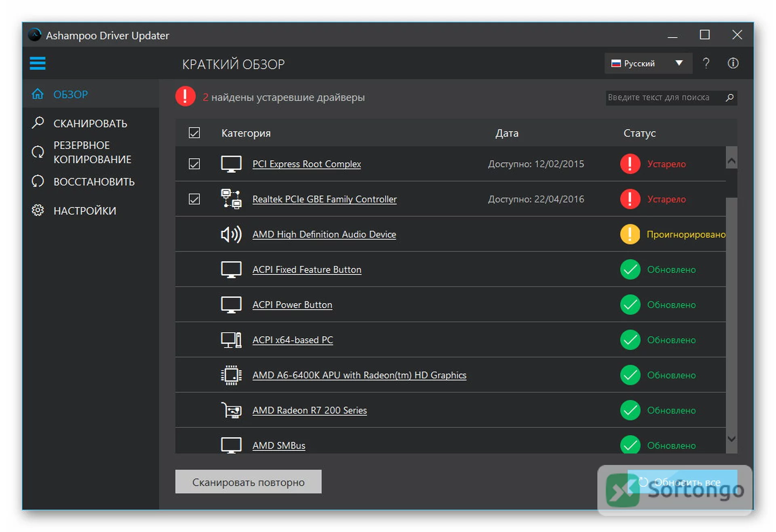776x532 pixels.
Task: Click the Сканировать повторно button
Action: point(248,482)
